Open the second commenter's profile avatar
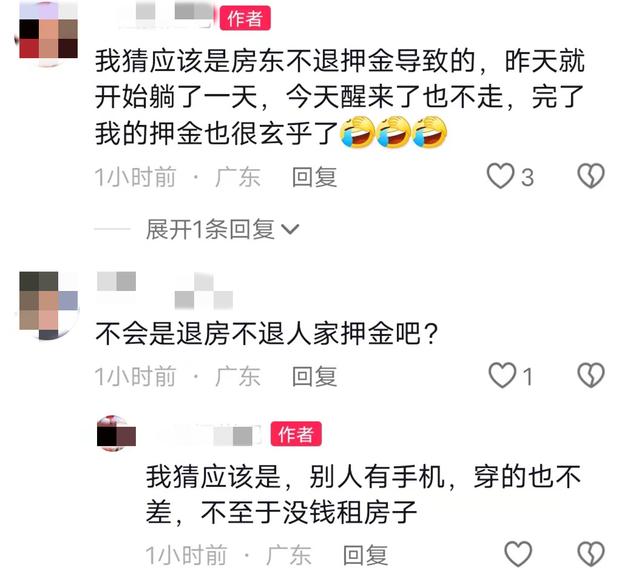The width and height of the screenshot is (640, 588). pos(48,305)
